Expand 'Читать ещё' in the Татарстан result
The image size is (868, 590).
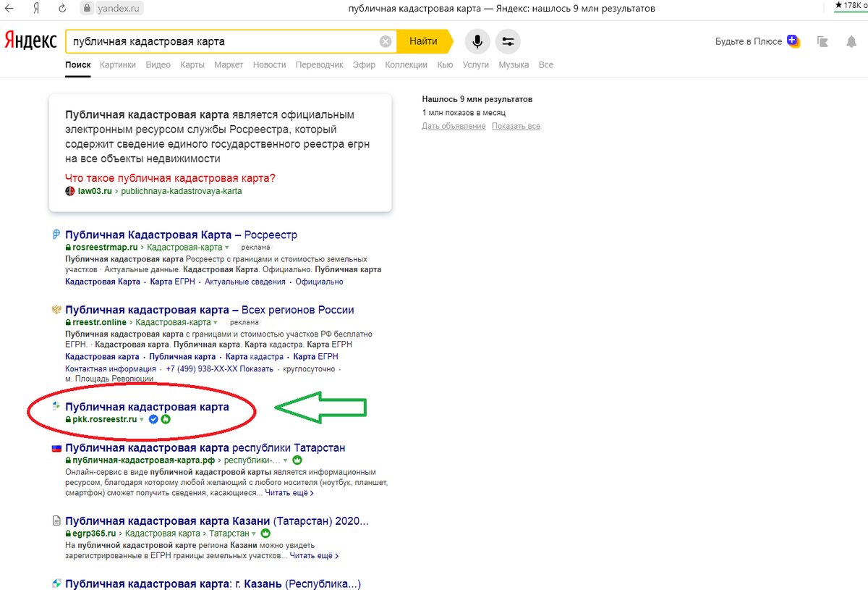pyautogui.click(x=289, y=493)
